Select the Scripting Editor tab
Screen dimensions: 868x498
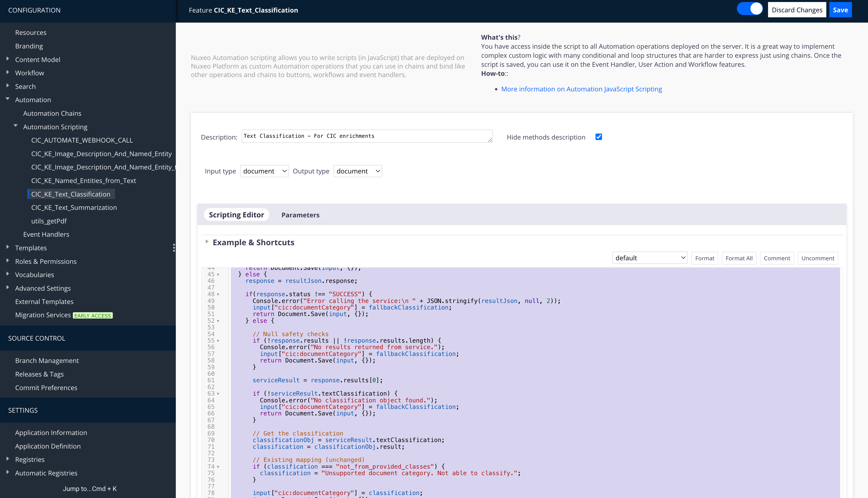(236, 214)
